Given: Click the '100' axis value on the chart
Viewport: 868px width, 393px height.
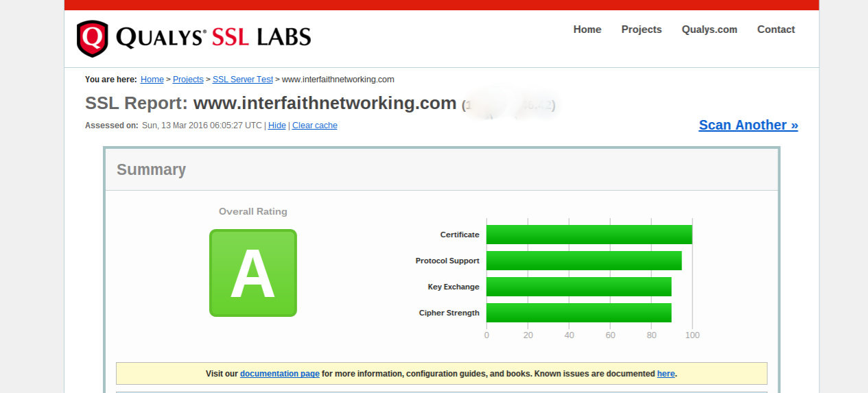Looking at the screenshot, I should (x=692, y=335).
